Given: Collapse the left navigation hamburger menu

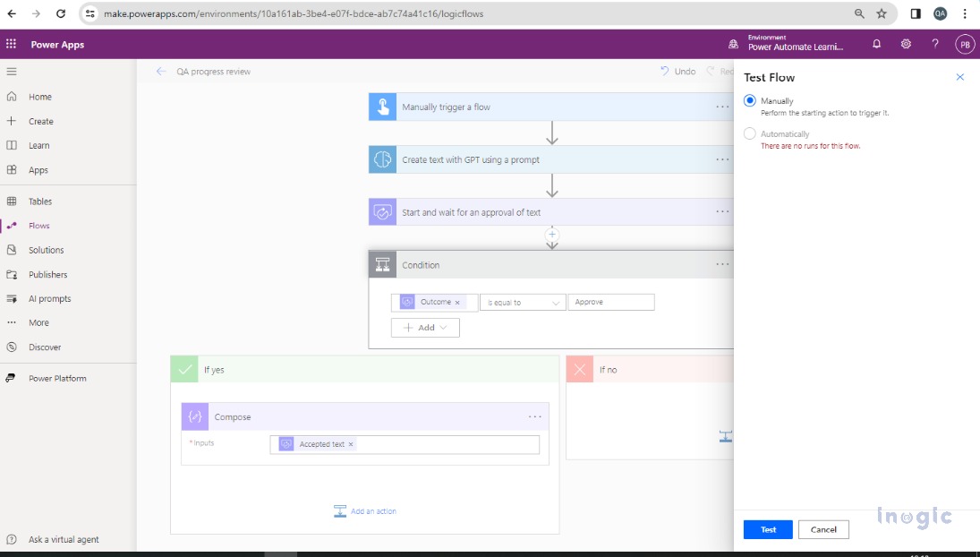Looking at the screenshot, I should coord(12,72).
